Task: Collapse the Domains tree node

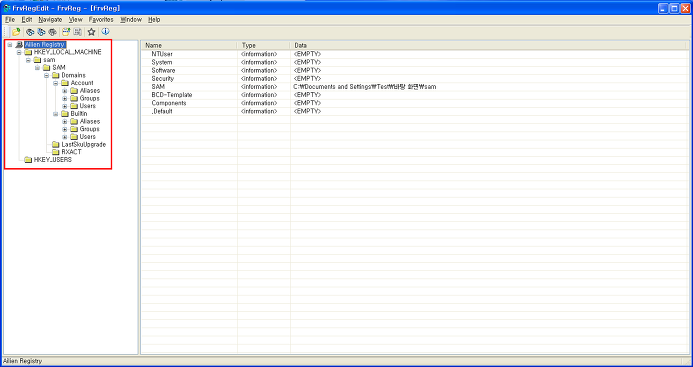Action: click(x=46, y=75)
